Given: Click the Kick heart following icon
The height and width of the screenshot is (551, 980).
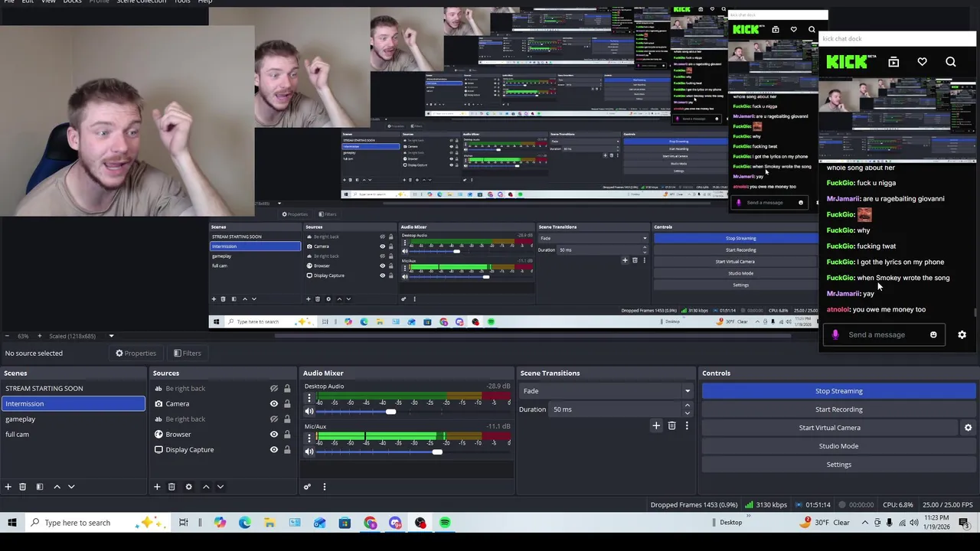Looking at the screenshot, I should (922, 62).
